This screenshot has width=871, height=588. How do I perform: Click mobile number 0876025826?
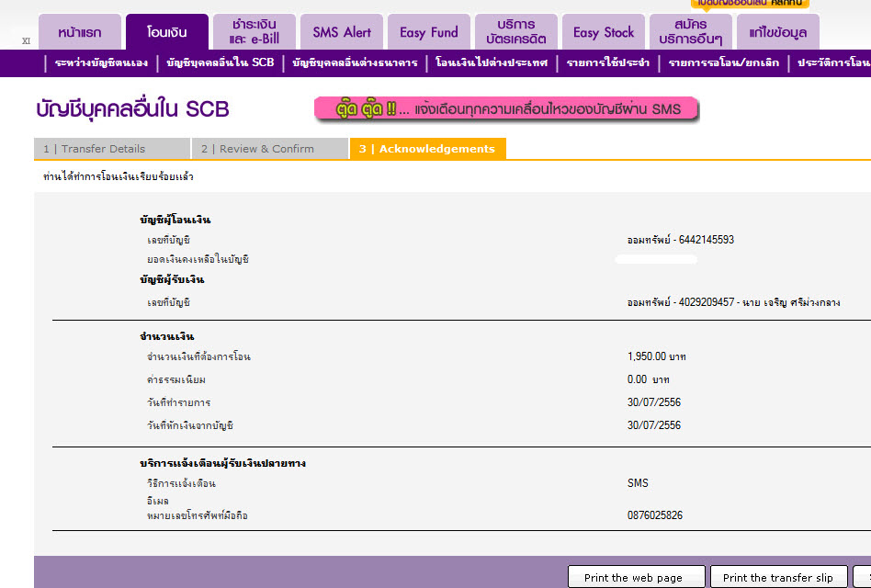tap(655, 515)
